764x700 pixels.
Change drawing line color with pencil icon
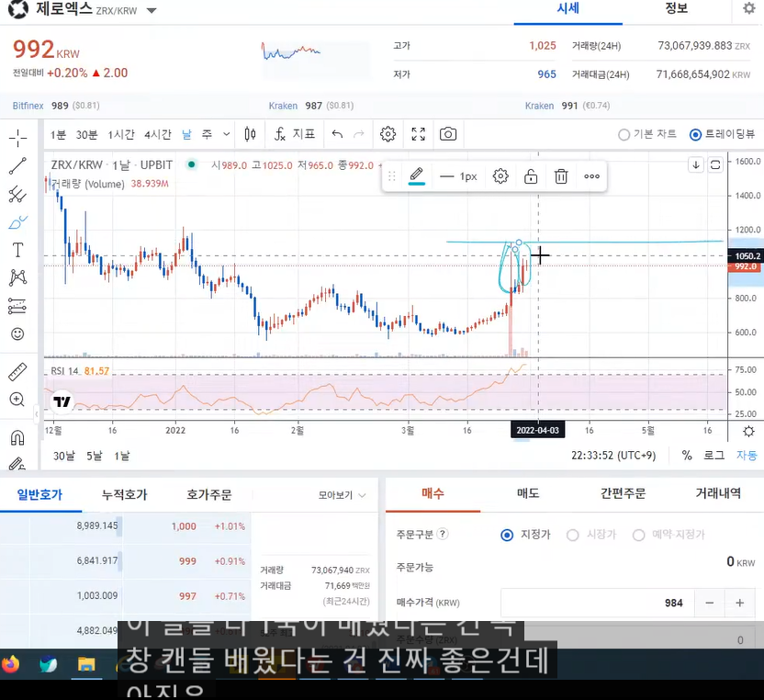417,176
